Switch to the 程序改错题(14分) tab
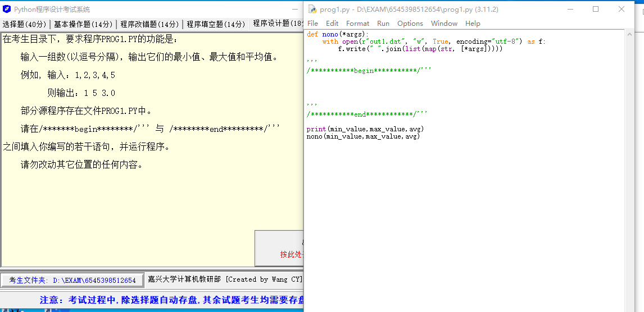 click(149, 24)
